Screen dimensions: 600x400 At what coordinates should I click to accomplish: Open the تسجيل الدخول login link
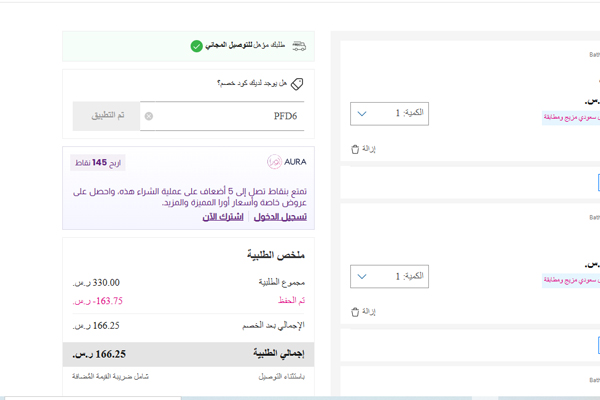pyautogui.click(x=280, y=217)
